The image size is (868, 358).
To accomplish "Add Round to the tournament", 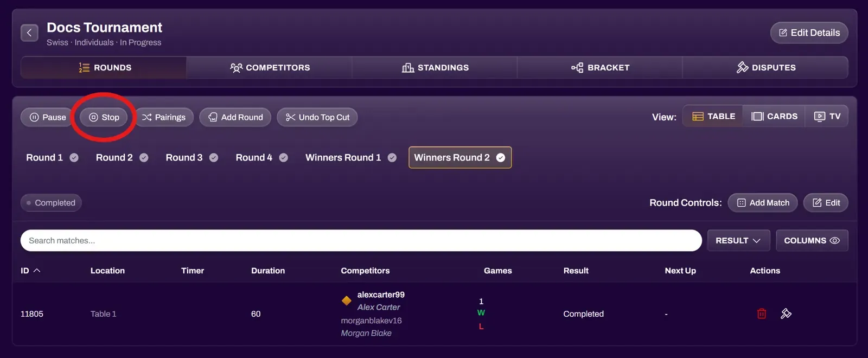I will (x=235, y=117).
